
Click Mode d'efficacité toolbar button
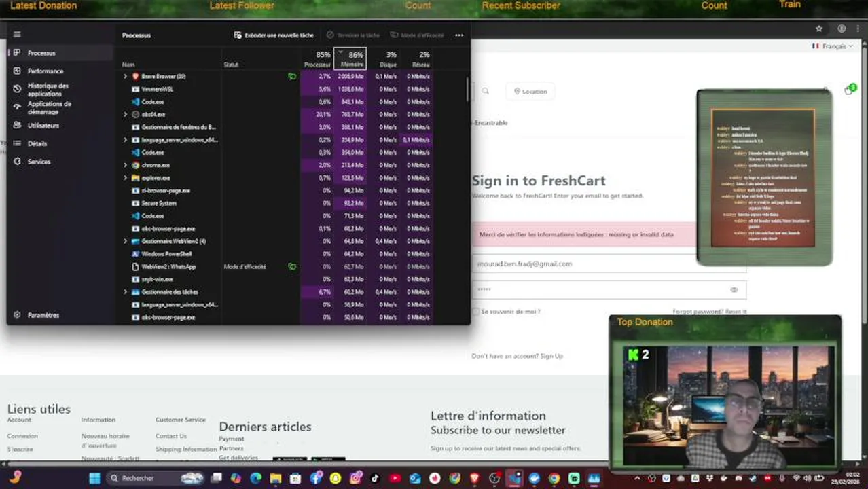pyautogui.click(x=417, y=35)
